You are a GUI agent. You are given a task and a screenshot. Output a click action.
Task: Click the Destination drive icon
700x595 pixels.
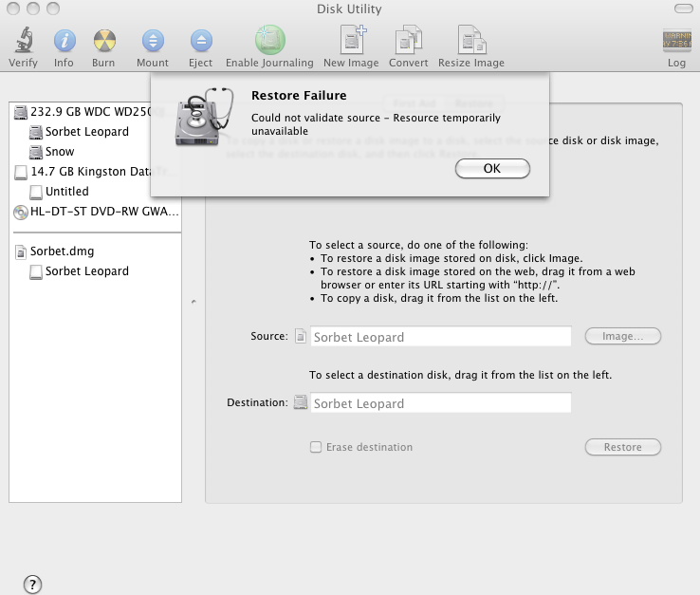(x=301, y=402)
